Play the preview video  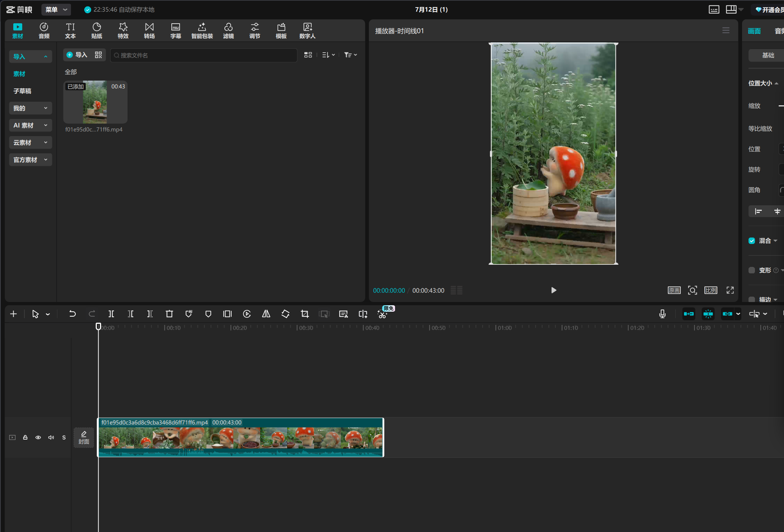pyautogui.click(x=553, y=290)
